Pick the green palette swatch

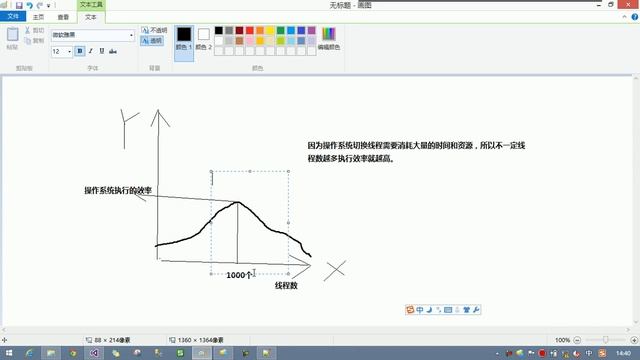pos(280,30)
